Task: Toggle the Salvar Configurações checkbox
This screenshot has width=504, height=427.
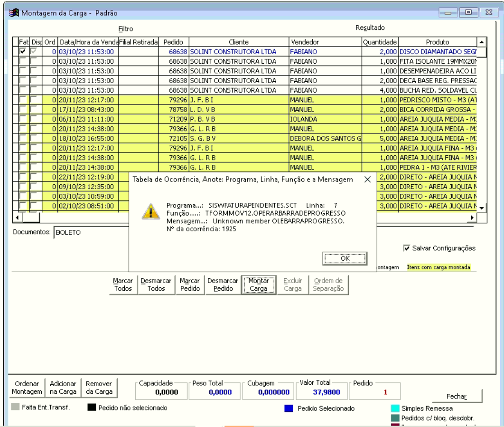Action: pyautogui.click(x=406, y=248)
